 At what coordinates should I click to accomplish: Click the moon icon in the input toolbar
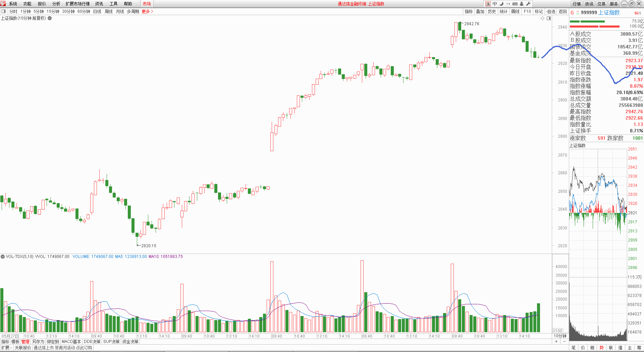[501, 4]
